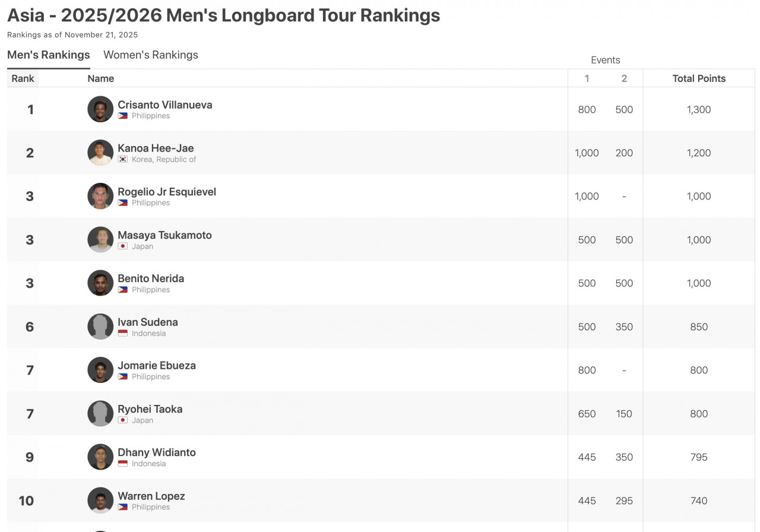This screenshot has width=760, height=532.
Task: Click the Rank column header
Action: 23,78
